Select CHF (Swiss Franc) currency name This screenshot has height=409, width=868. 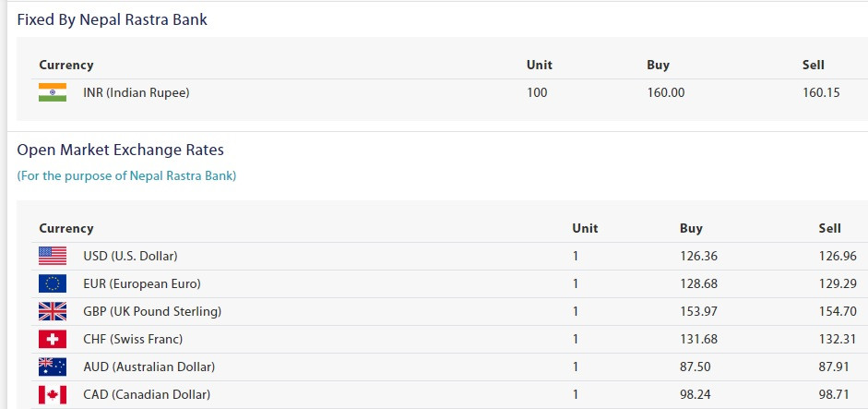(133, 339)
